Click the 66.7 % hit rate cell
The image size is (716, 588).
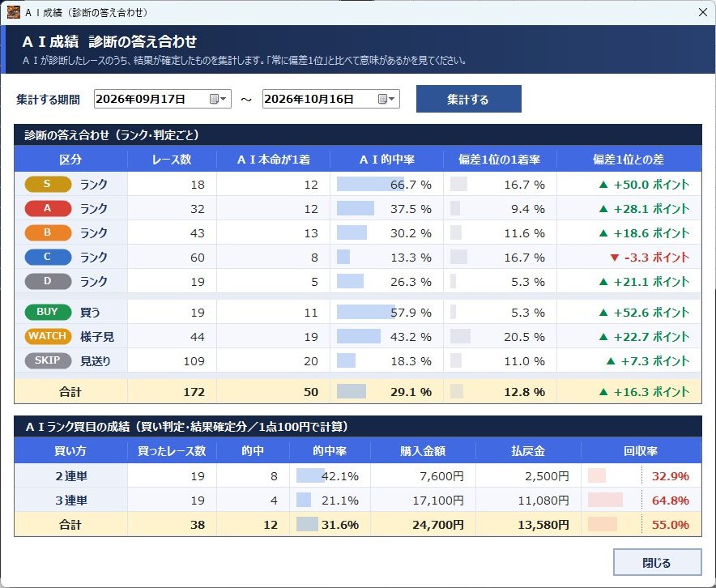click(386, 185)
